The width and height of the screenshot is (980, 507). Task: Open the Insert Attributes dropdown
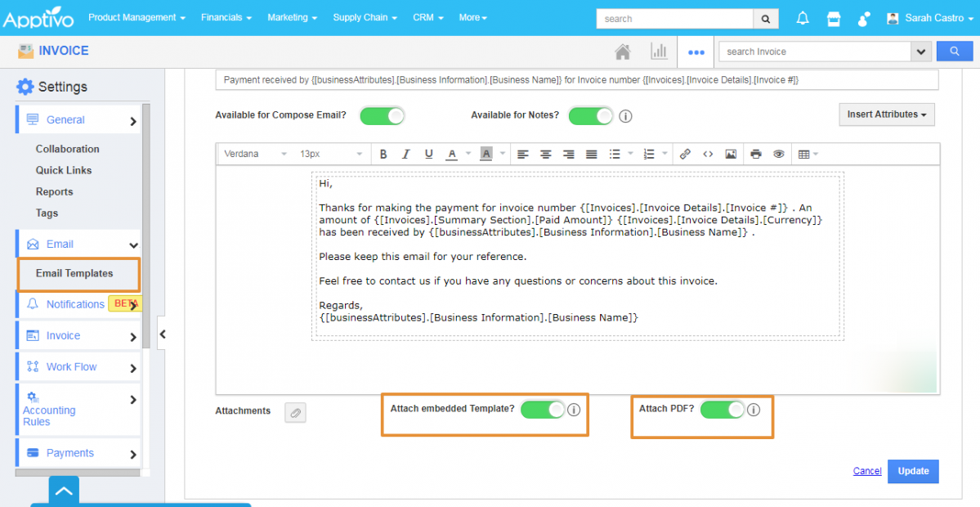887,114
